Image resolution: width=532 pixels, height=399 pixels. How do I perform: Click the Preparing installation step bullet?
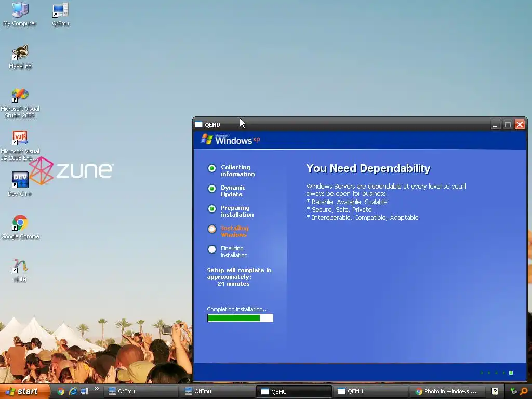(212, 209)
